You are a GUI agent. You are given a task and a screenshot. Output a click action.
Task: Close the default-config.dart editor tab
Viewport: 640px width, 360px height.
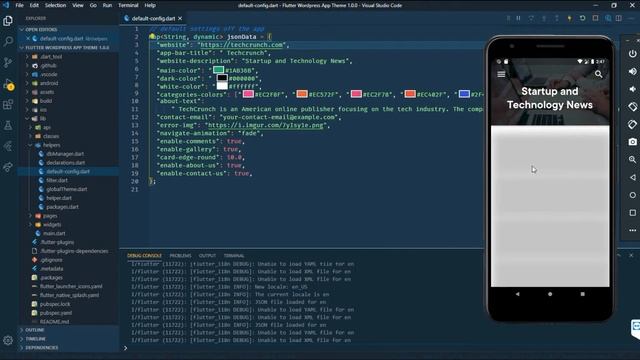(x=180, y=18)
